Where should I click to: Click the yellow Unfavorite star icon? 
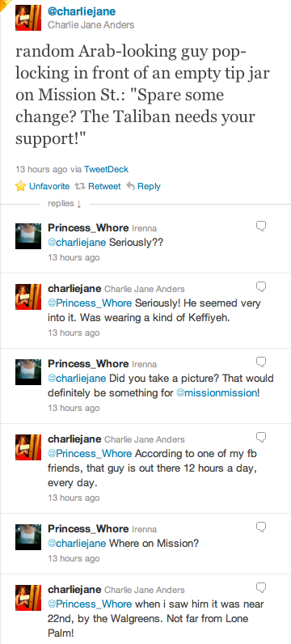click(20, 186)
